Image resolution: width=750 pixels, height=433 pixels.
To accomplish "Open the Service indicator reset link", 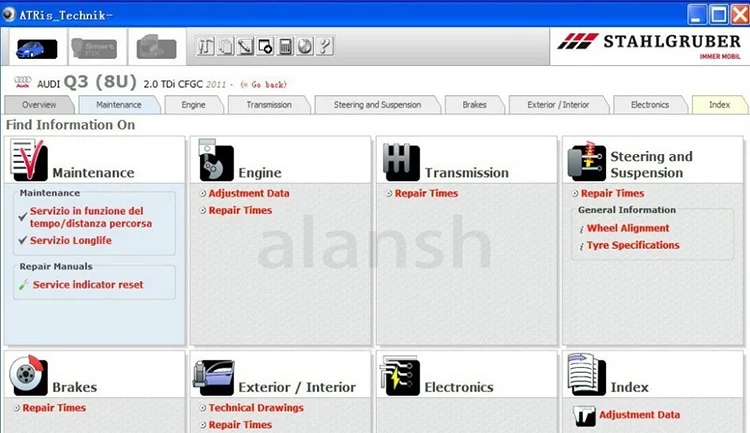I will pos(88,285).
